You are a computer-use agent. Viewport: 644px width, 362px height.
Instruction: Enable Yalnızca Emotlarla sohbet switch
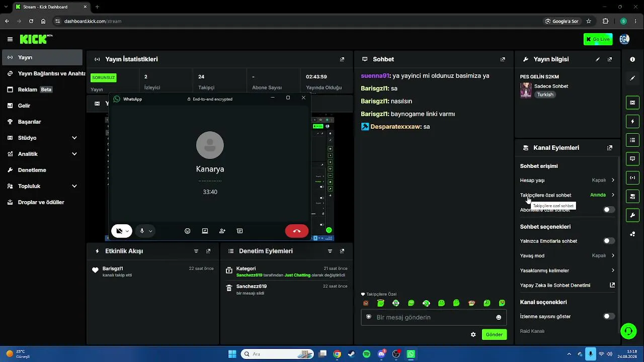point(609,241)
